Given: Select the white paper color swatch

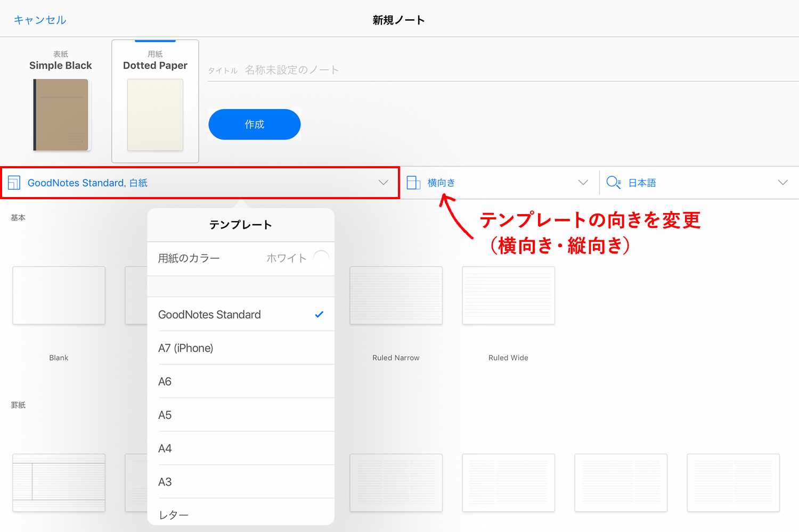Looking at the screenshot, I should pos(321,258).
